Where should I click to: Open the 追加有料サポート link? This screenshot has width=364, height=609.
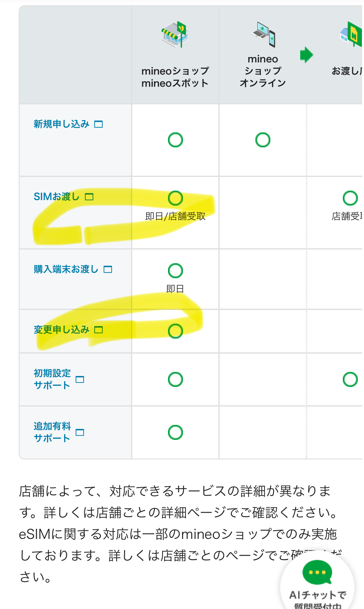tap(52, 432)
